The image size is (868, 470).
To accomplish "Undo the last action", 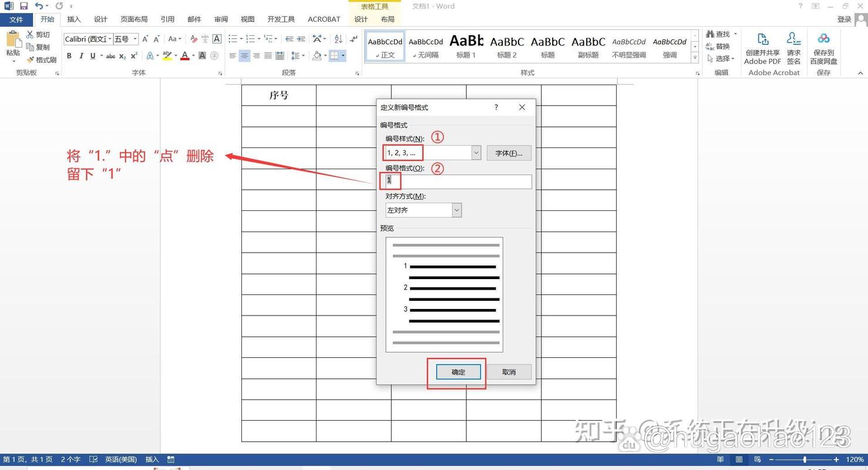I will (x=39, y=6).
